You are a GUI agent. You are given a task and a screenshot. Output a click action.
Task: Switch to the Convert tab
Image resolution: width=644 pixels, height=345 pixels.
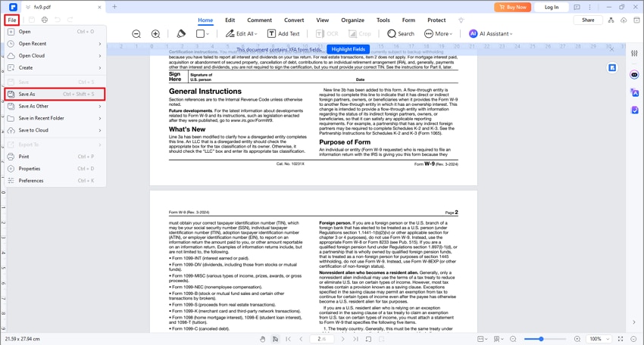point(294,20)
